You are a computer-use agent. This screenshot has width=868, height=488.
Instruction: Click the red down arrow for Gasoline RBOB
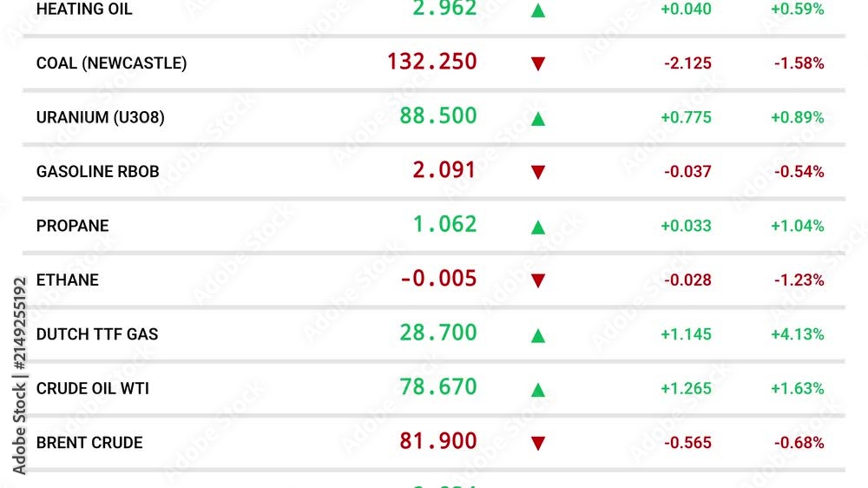coord(538,172)
